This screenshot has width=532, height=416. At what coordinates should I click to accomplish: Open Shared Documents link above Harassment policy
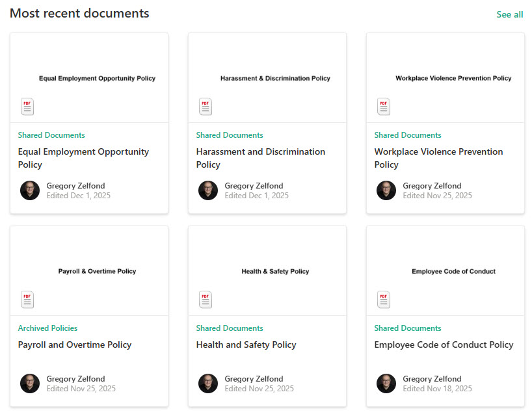(230, 135)
